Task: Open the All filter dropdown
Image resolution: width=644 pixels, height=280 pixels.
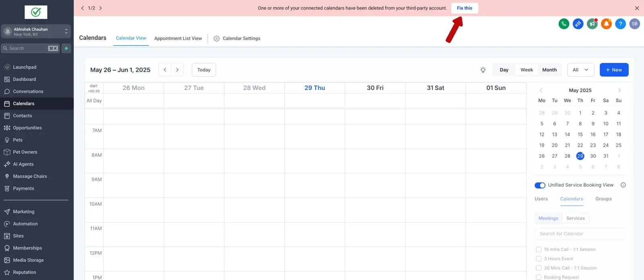Action: (x=580, y=70)
